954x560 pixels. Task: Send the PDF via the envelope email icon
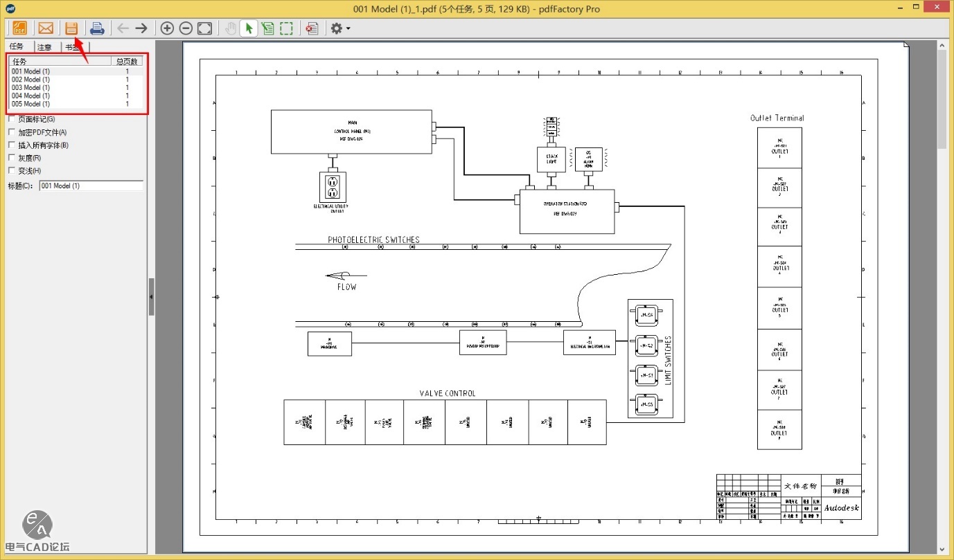point(46,28)
